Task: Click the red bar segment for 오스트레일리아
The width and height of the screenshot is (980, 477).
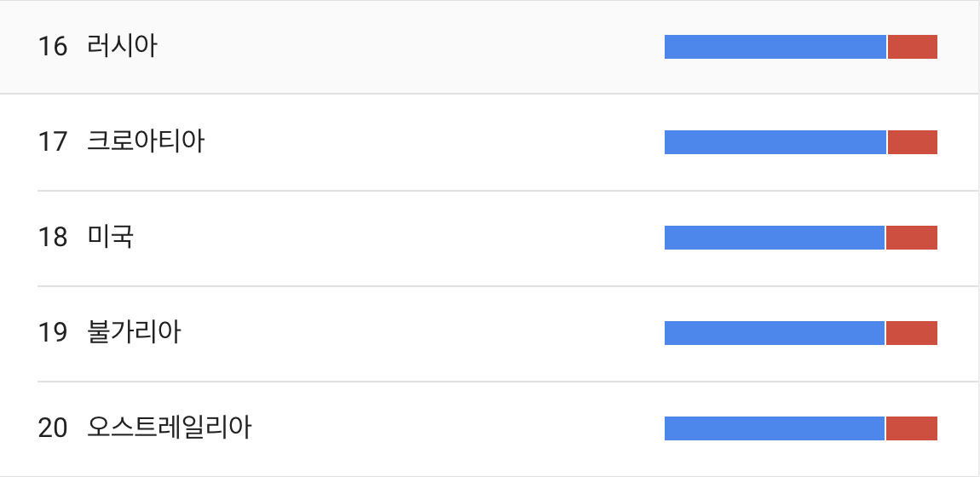Action: 912,428
